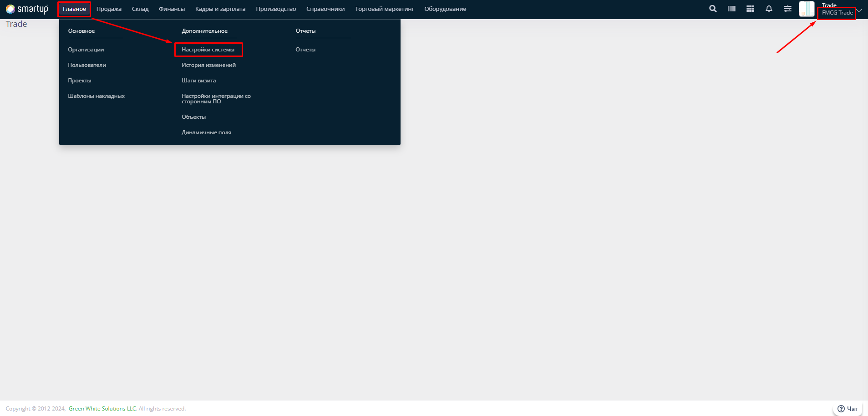The height and width of the screenshot is (416, 868).
Task: Open the Кадры и зарплата menu
Action: pos(220,9)
